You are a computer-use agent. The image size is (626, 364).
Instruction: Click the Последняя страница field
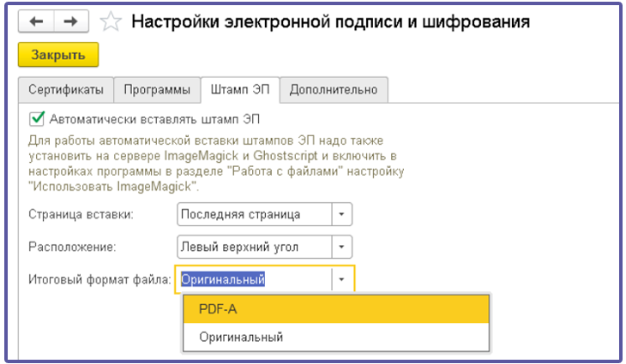pos(253,214)
